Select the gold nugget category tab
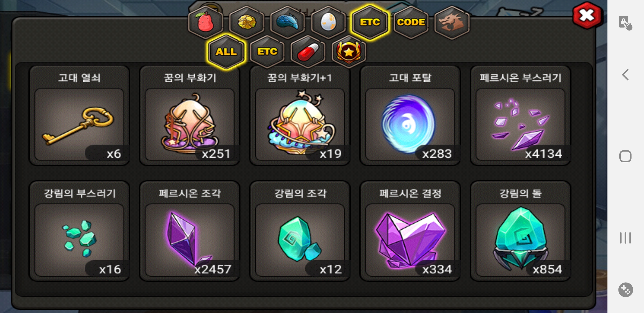Viewport: 644px width, 313px height. click(x=247, y=22)
